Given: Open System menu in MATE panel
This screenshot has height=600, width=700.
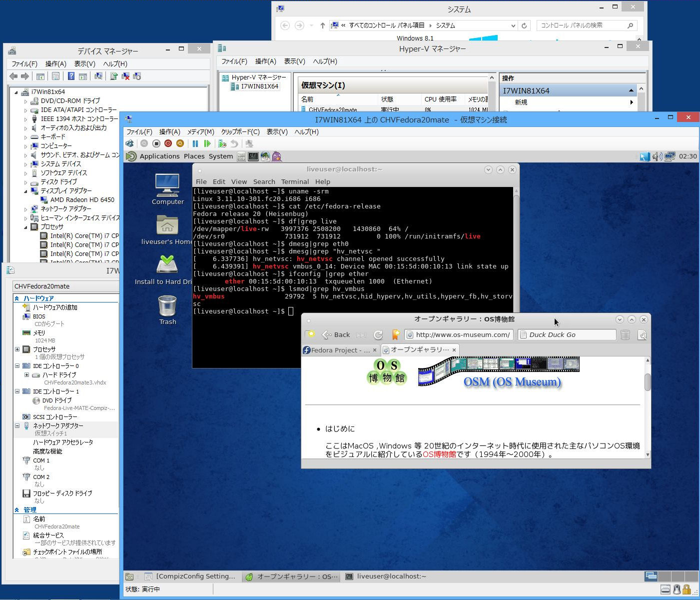Looking at the screenshot, I should pos(221,156).
